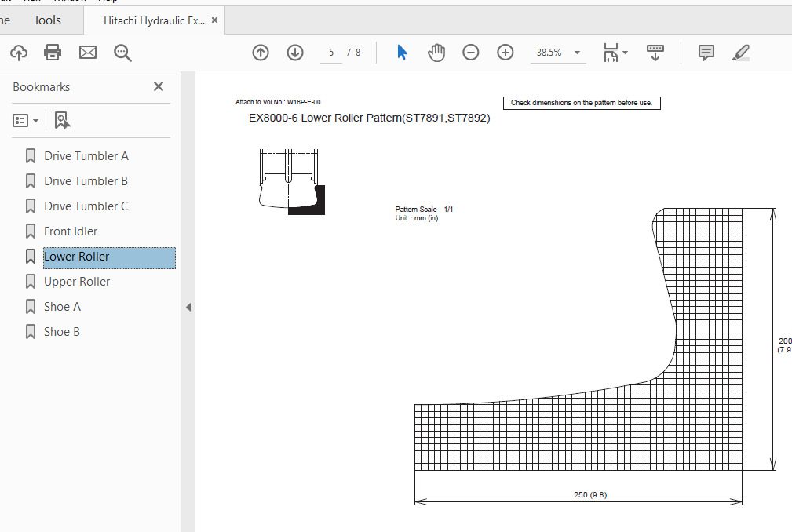Collapse the left navigation pane arrow
792x532 pixels.
tap(188, 307)
